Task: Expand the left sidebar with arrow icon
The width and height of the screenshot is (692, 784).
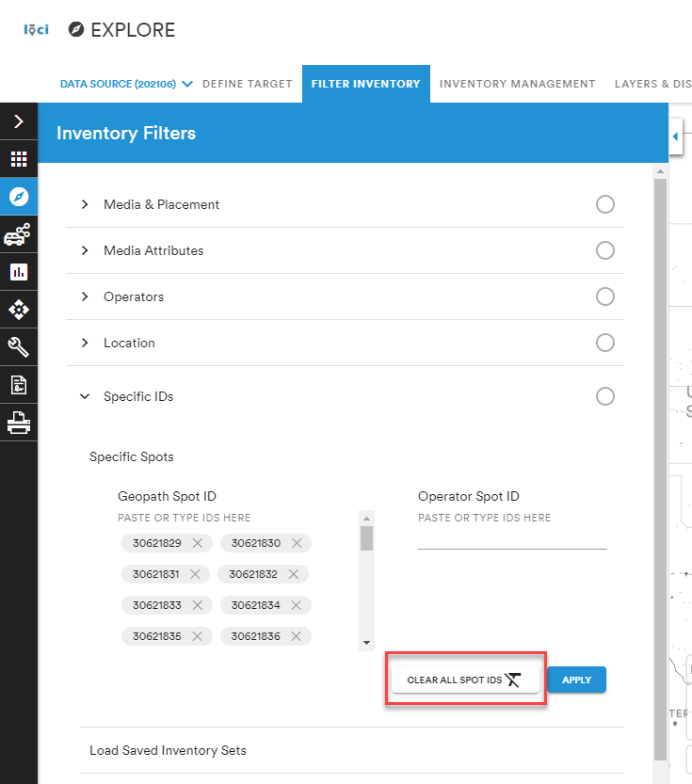Action: 19,121
